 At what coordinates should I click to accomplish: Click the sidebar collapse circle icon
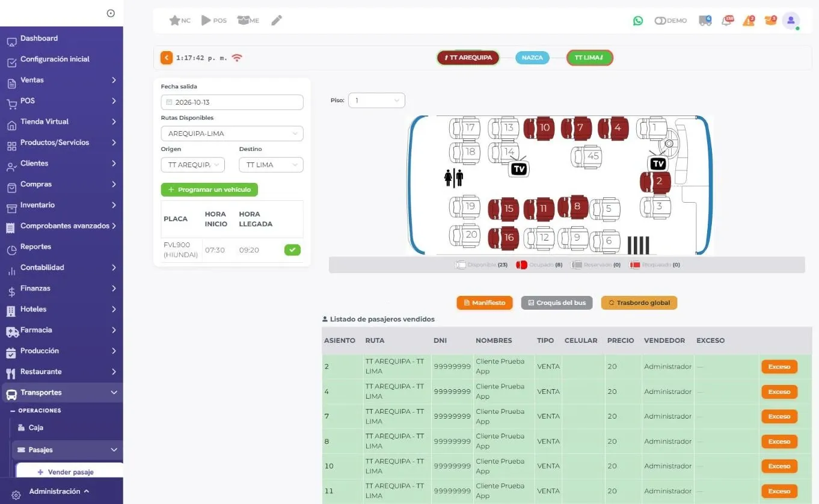pyautogui.click(x=111, y=13)
